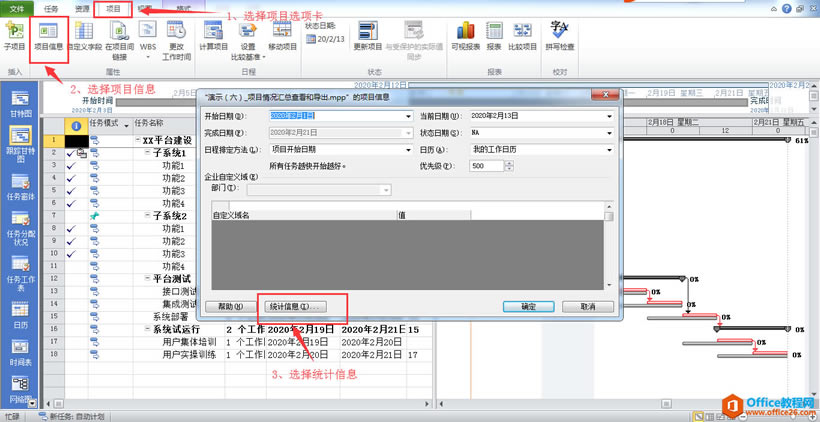Collapse the 子系统2 task group
The image size is (820, 422).
pos(148,216)
